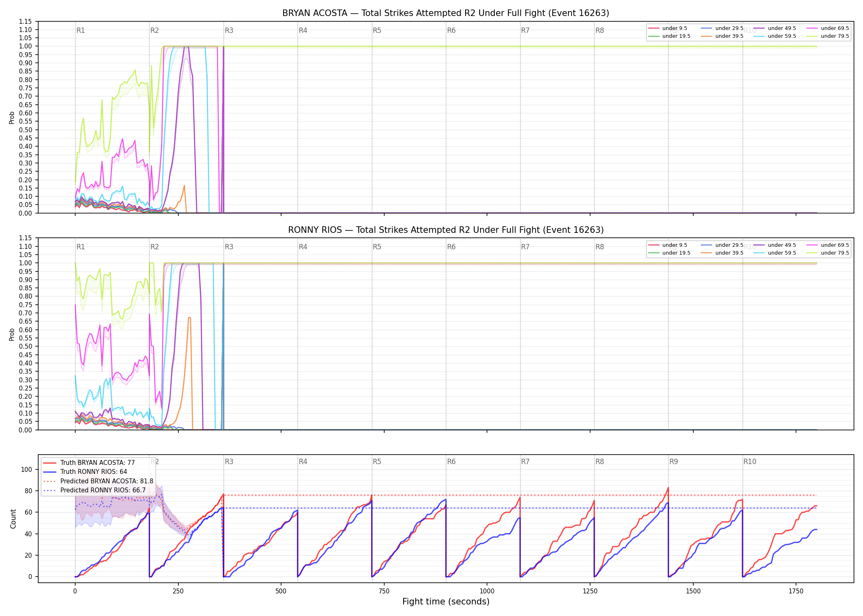Click the 1000 tick label on x-axis
Viewport: 863px width, 616px height.
pos(487,591)
